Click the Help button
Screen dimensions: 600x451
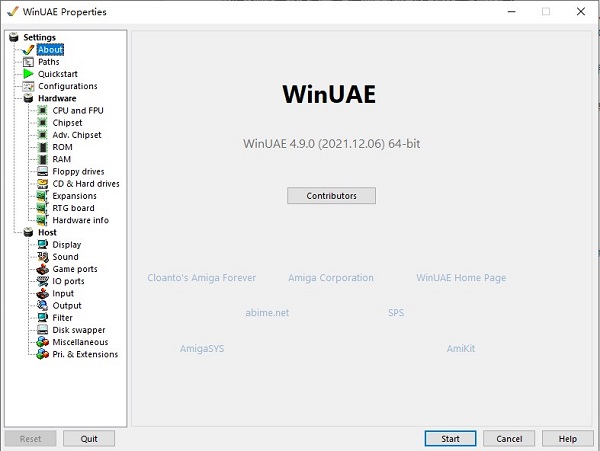pyautogui.click(x=567, y=439)
